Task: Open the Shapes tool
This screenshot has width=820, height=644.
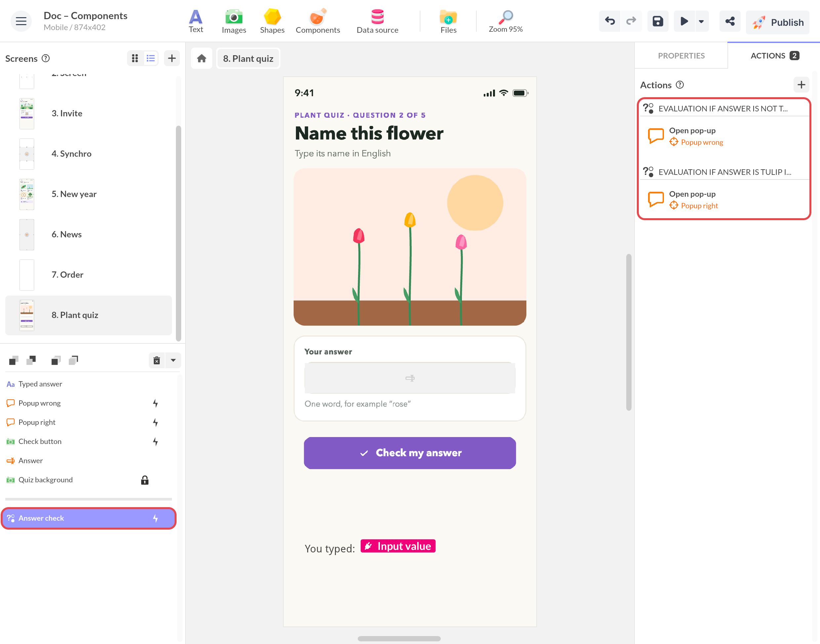Action: (x=272, y=21)
